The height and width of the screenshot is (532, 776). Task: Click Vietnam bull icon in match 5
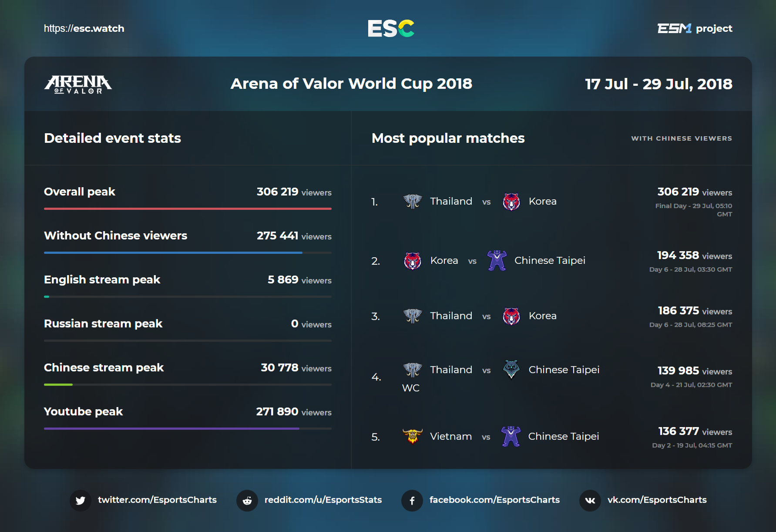(413, 436)
